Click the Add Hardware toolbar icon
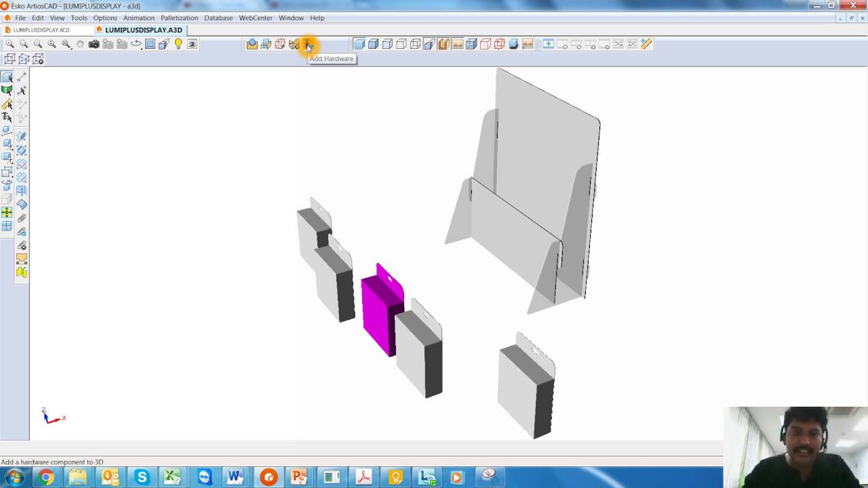 308,44
